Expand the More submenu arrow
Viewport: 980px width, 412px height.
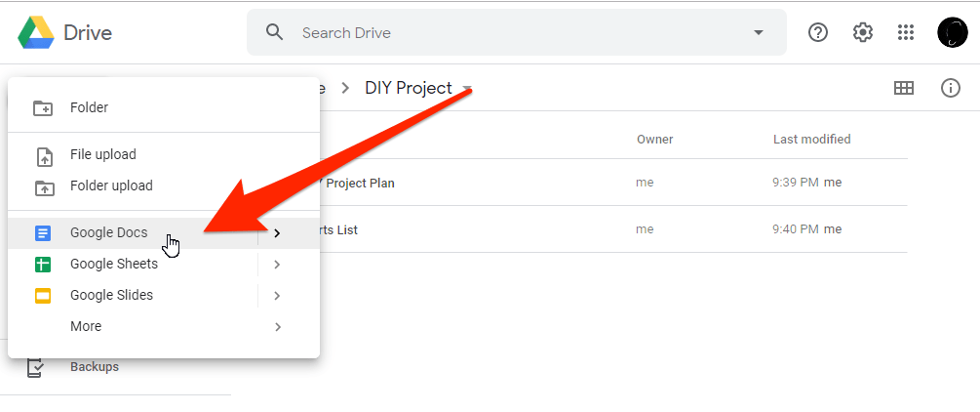click(x=278, y=327)
